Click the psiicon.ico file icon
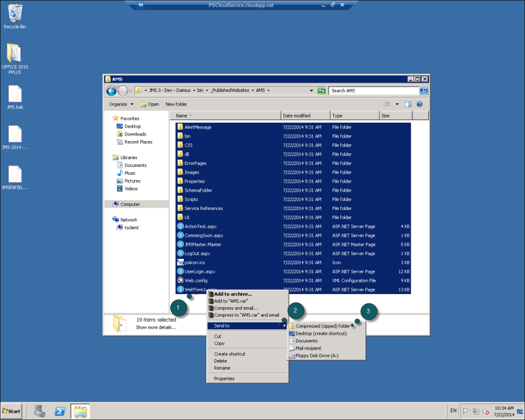This screenshot has height=420, width=525. (180, 262)
